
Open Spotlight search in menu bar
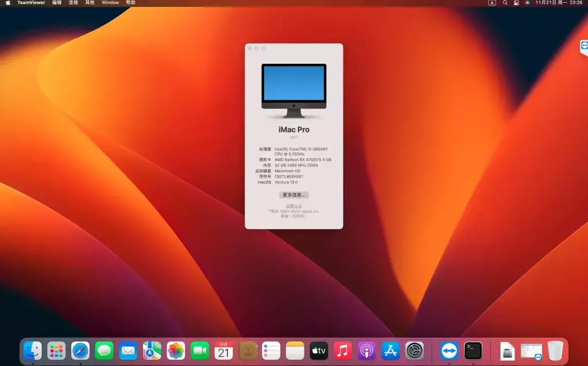pos(505,3)
